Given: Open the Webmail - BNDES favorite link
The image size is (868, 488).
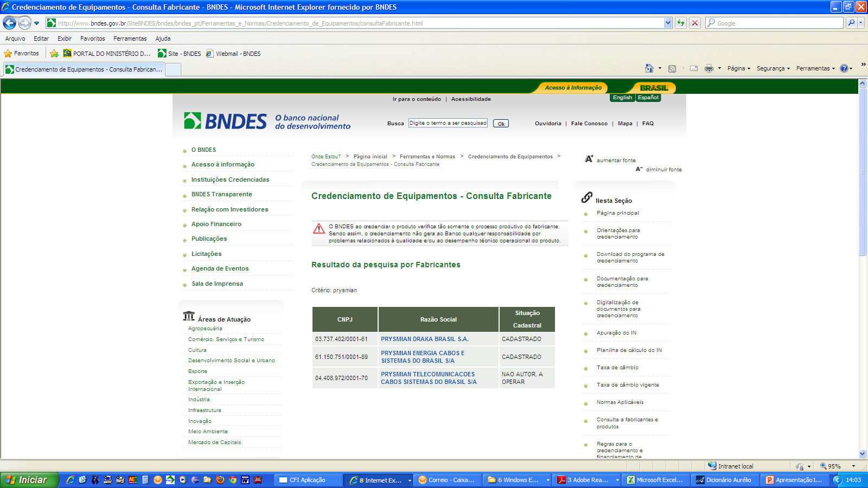Looking at the screenshot, I should coord(233,54).
